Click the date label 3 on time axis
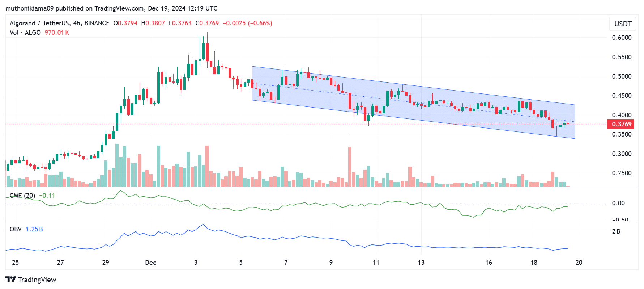Image resolution: width=644 pixels, height=289 pixels. tap(196, 263)
